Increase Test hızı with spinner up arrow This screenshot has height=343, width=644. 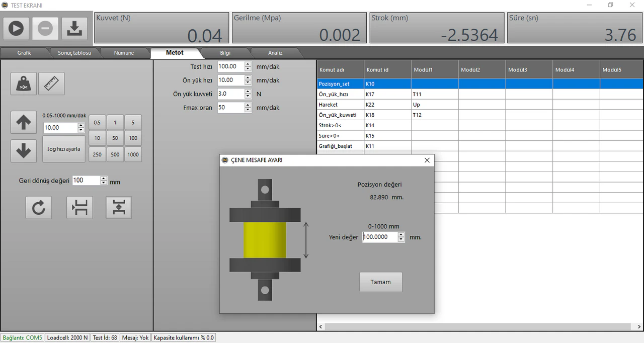(x=248, y=64)
